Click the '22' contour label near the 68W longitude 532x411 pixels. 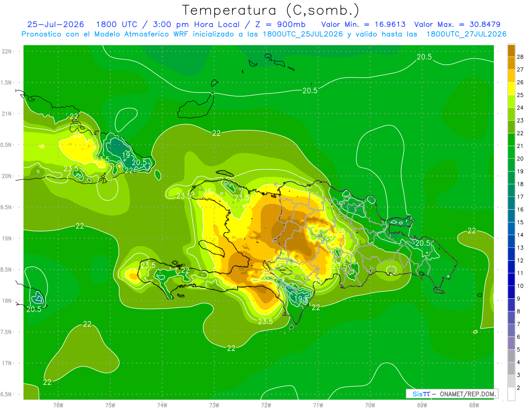coord(472,231)
